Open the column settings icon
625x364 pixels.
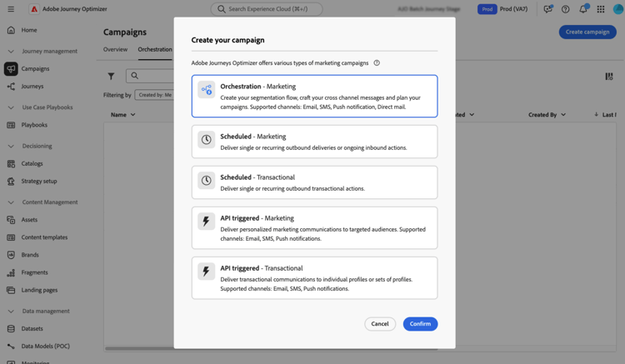coord(609,76)
